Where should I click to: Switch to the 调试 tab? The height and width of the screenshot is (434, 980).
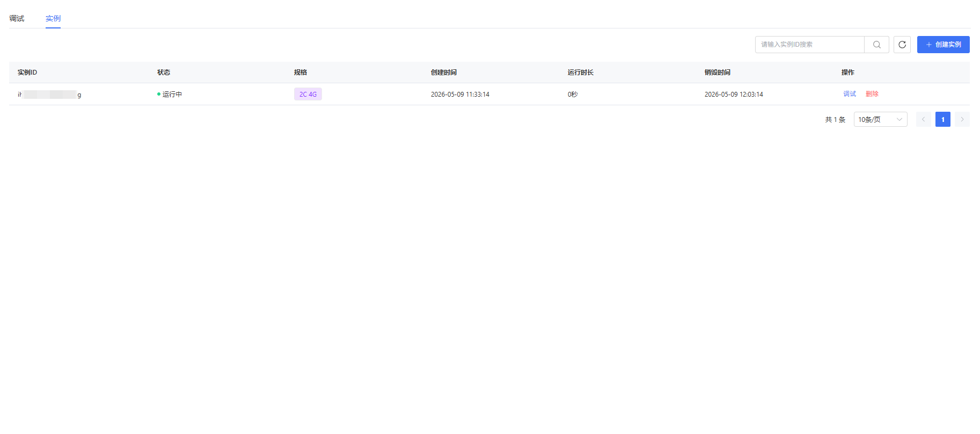point(17,18)
